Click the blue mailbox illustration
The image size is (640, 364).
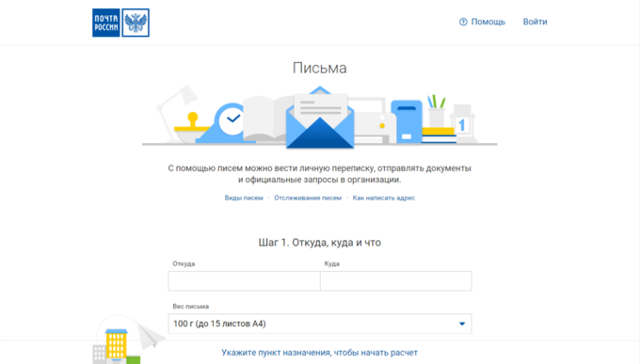pyautogui.click(x=407, y=121)
